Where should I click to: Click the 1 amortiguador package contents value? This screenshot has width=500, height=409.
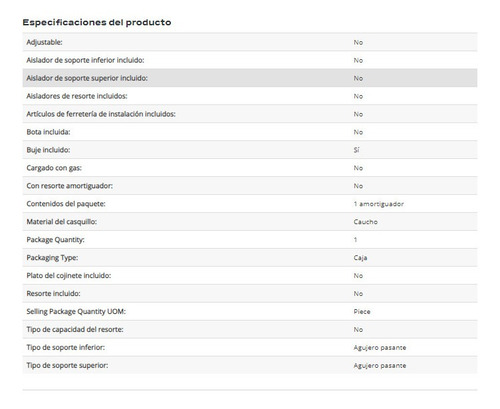coord(379,204)
